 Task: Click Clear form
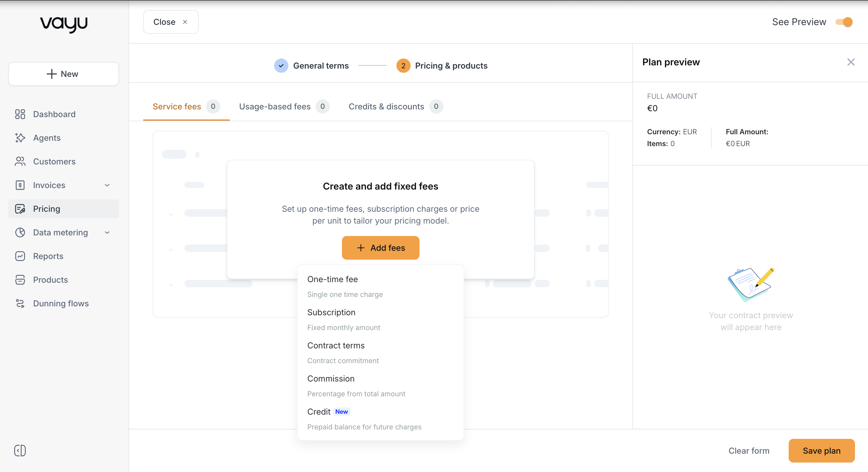[749, 450]
